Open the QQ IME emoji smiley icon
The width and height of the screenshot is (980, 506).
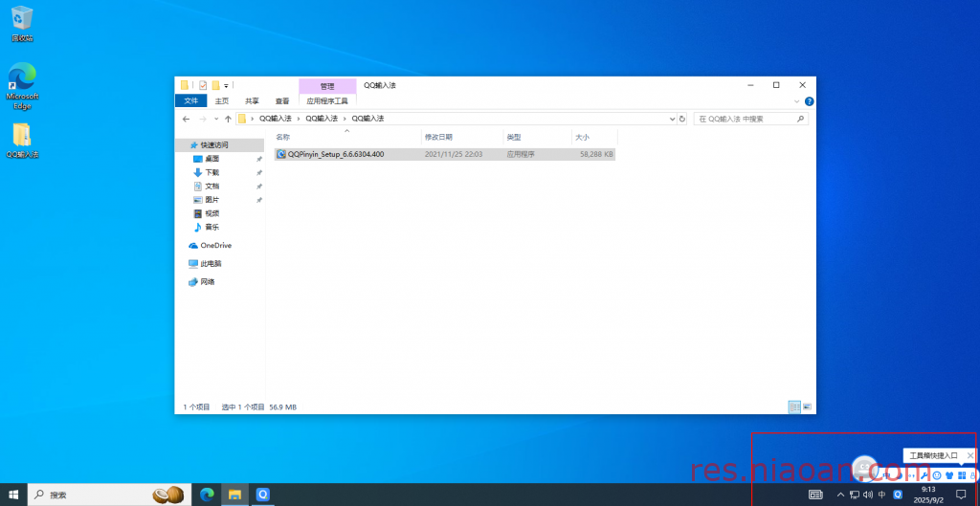click(937, 475)
